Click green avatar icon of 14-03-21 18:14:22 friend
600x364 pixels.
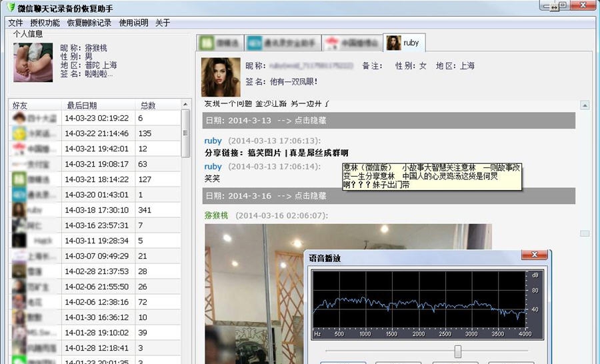[x=19, y=179]
